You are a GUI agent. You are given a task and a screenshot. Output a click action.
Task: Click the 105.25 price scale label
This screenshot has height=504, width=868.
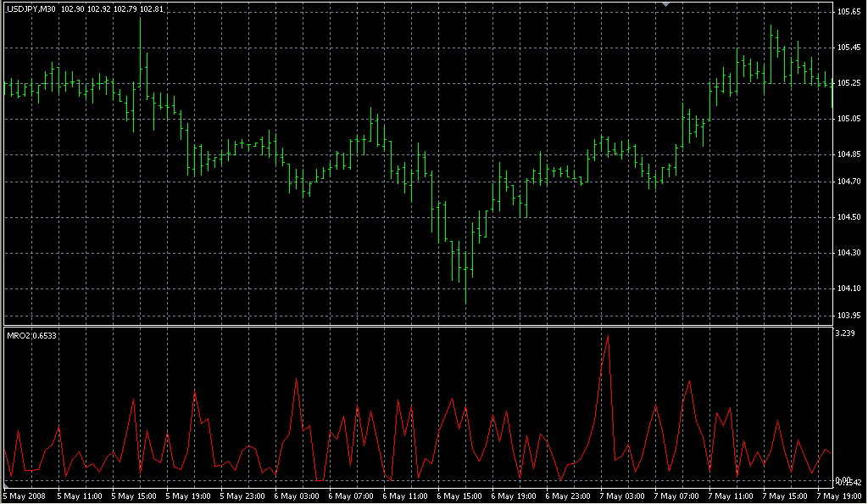coord(849,83)
